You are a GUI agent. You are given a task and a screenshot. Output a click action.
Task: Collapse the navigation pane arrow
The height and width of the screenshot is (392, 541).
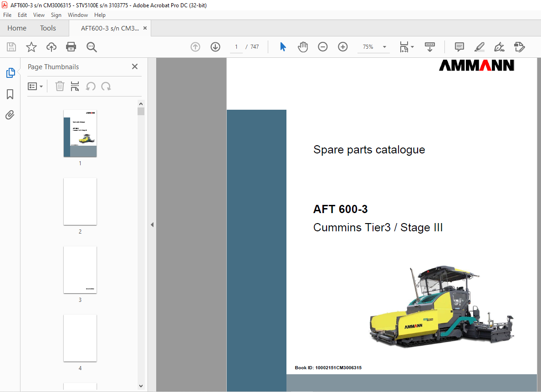(x=152, y=224)
